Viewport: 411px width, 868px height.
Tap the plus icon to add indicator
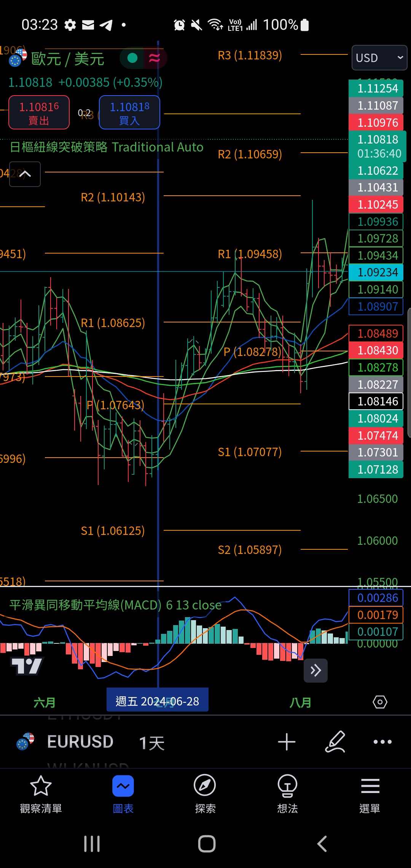[x=287, y=742]
